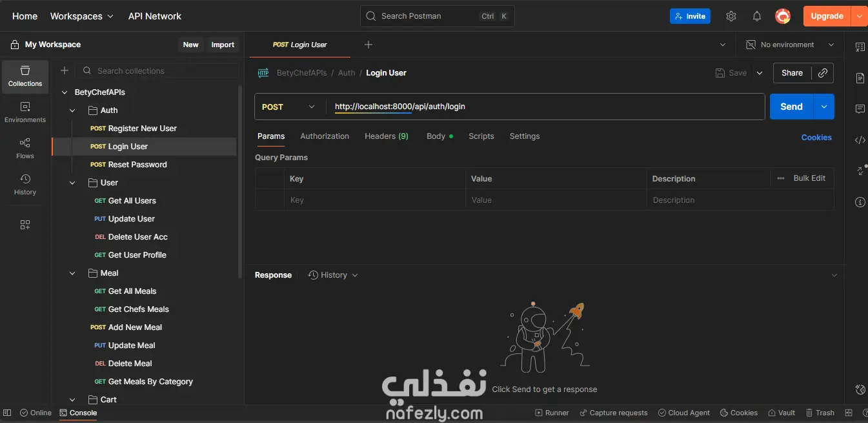Collapse the BetyChefAPIs collection
Viewport: 868px width, 423px height.
coord(65,92)
